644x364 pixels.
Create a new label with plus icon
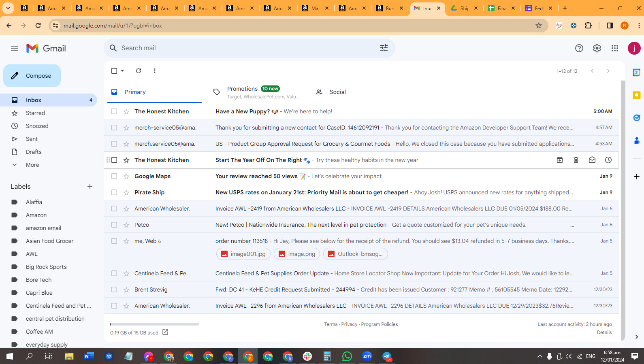point(90,187)
